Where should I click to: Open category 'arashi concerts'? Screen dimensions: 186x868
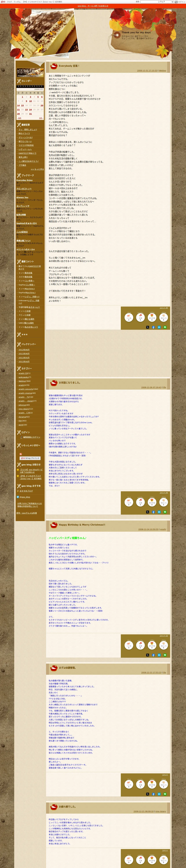tap(26, 389)
